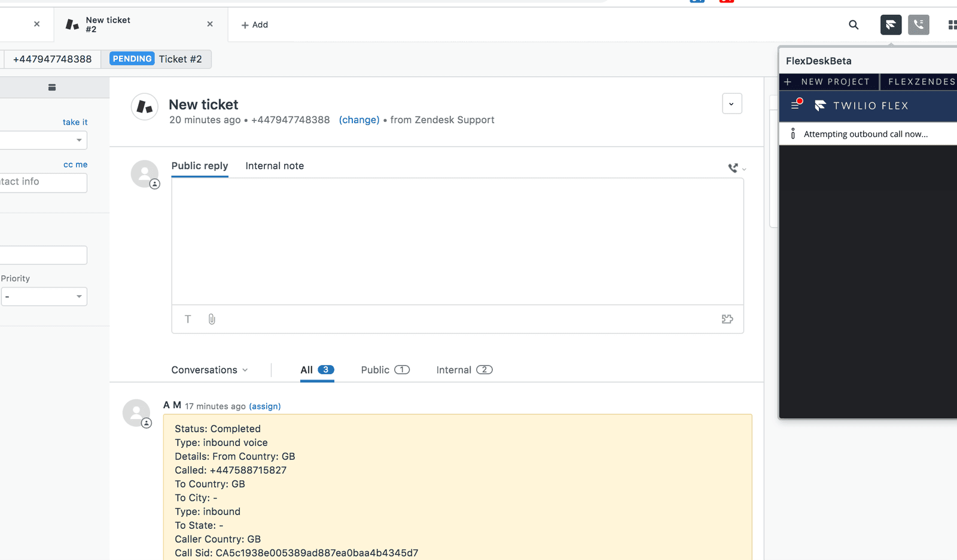Open the Twilio Flex panel icon in the top bar
Screen dimensions: 957x560
pos(891,25)
